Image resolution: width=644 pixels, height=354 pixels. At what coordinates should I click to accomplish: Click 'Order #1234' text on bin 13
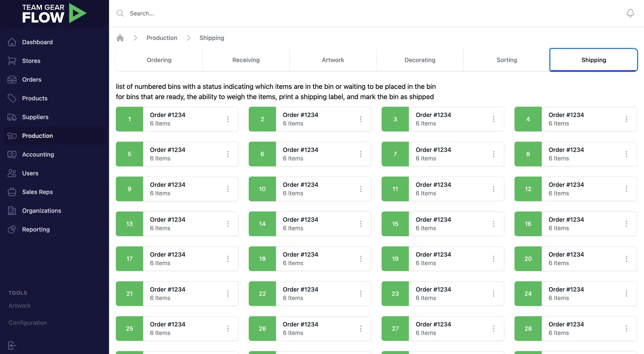click(x=168, y=220)
